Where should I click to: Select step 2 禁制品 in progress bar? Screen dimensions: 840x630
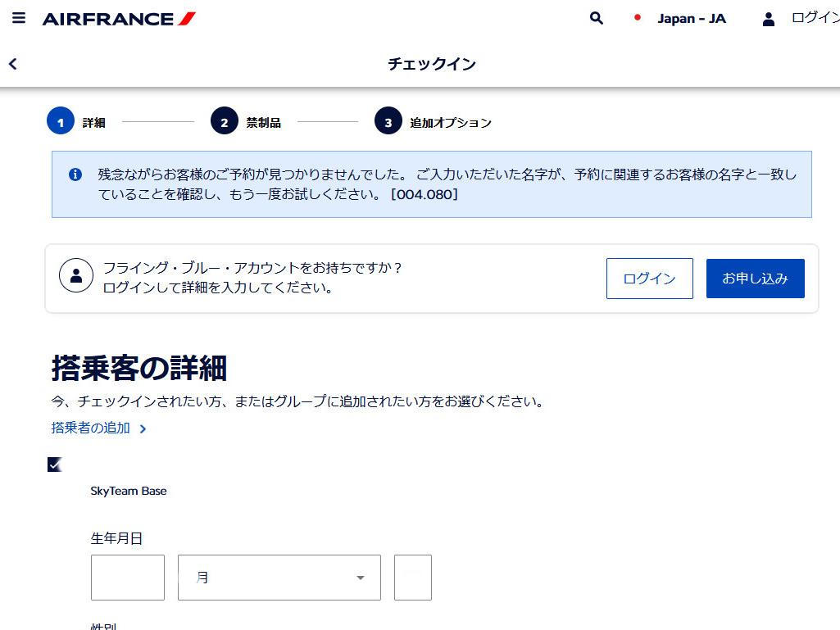point(225,122)
